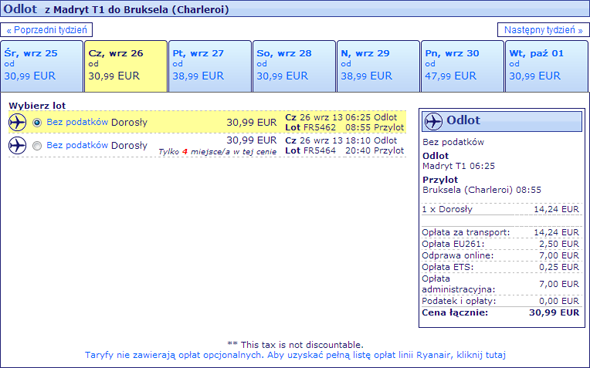This screenshot has width=590, height=368.
Task: Click the Ryanair optional fees list link
Action: point(295,355)
